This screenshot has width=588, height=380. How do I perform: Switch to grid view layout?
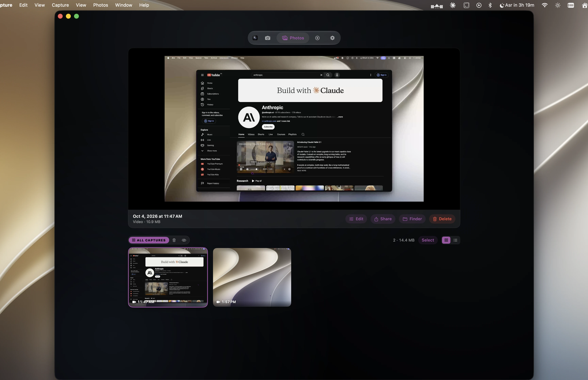point(446,240)
